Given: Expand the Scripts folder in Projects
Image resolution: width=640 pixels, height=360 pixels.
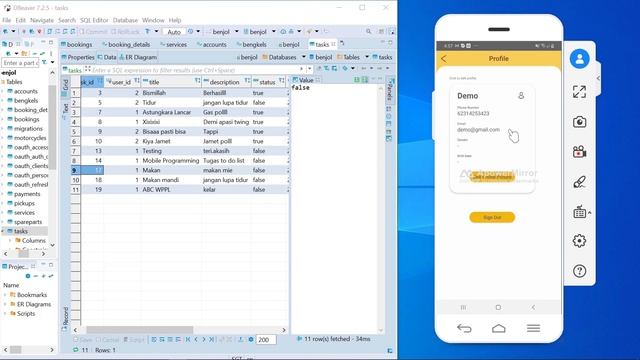Looking at the screenshot, I should tap(5, 313).
